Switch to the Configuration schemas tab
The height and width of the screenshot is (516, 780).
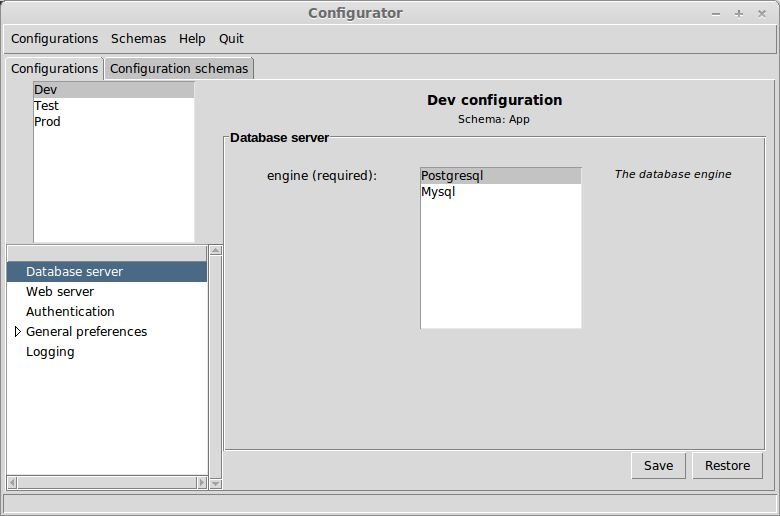coord(179,69)
